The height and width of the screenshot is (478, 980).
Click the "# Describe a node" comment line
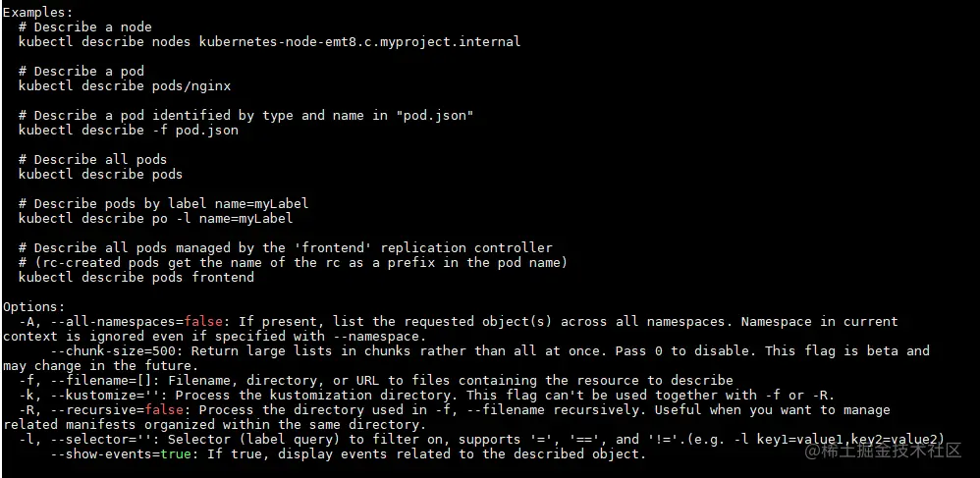(84, 27)
